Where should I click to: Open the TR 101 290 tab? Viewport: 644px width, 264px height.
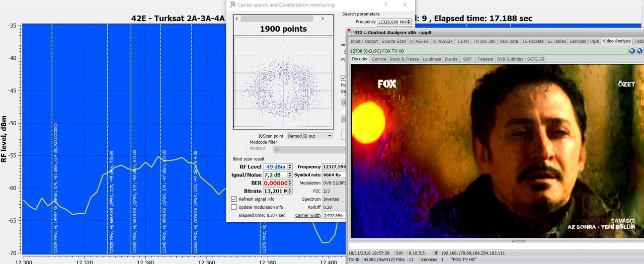click(484, 41)
